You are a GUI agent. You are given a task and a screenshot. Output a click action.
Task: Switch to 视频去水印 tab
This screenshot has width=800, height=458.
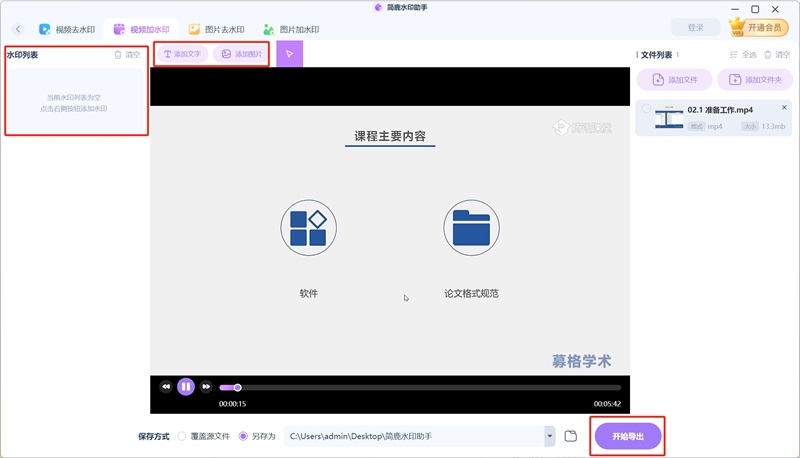(67, 30)
